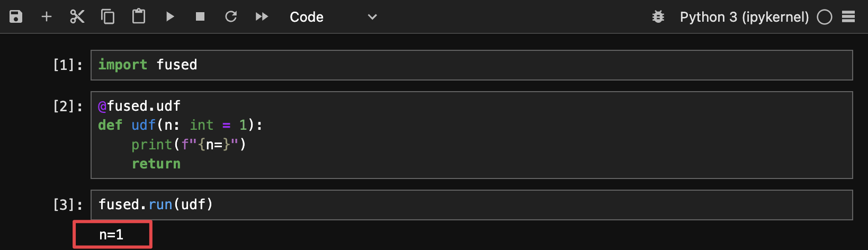Run the selected cell
The height and width of the screenshot is (250, 868).
170,17
